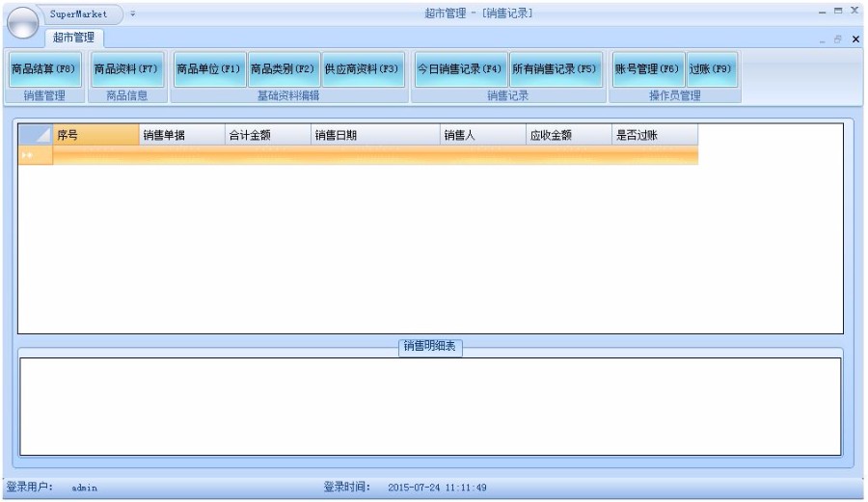
Task: Click the SuperMarket title label
Action: click(79, 13)
